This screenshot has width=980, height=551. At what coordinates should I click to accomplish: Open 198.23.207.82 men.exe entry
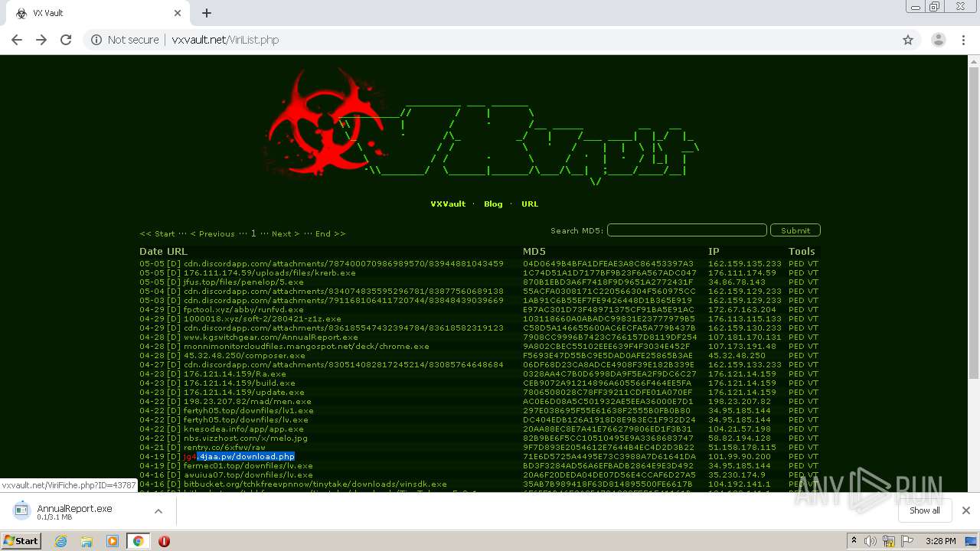(x=247, y=402)
